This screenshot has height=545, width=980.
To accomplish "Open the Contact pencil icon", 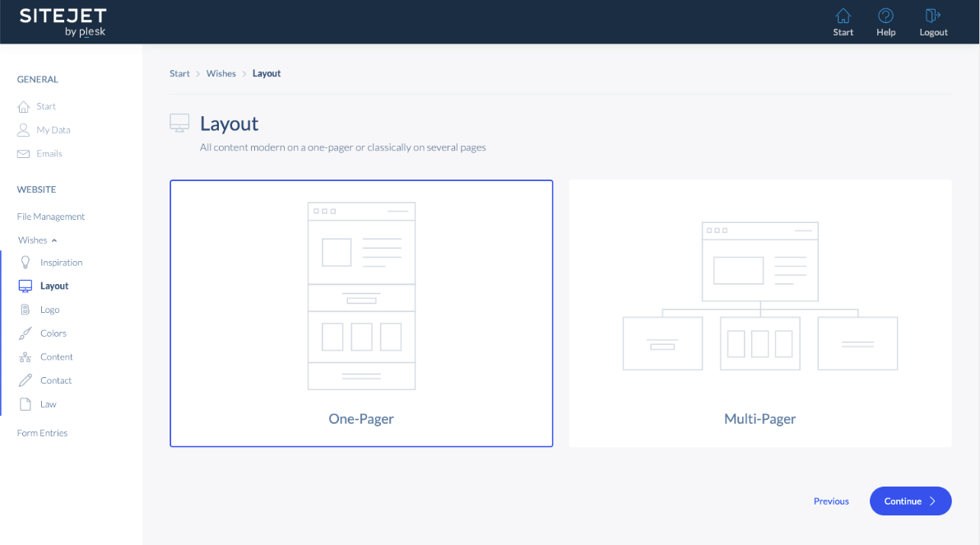I will [26, 380].
